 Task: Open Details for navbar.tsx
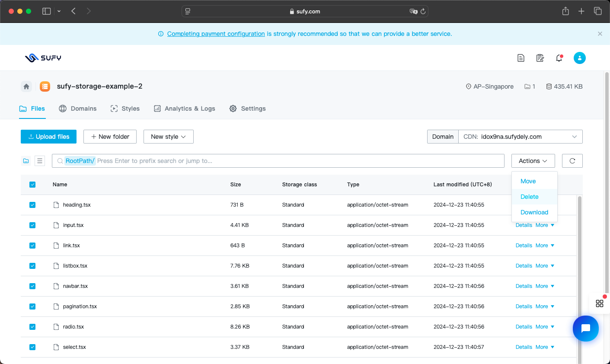524,286
